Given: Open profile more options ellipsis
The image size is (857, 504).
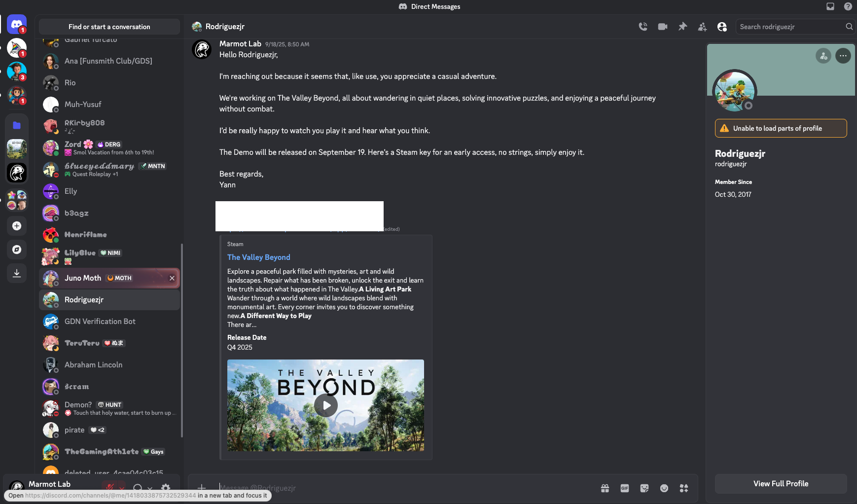Looking at the screenshot, I should [843, 56].
